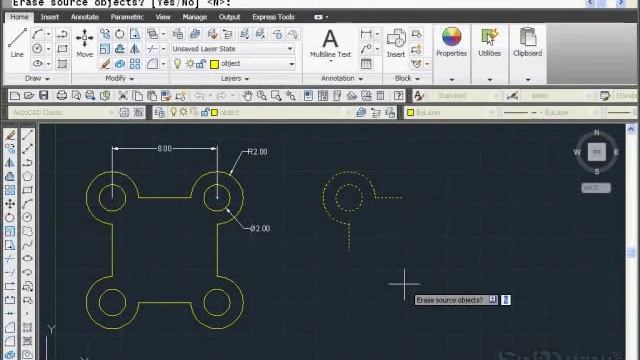Click the yellow color swatch in the Layers toolbar
640x360 pixels.
[214, 112]
